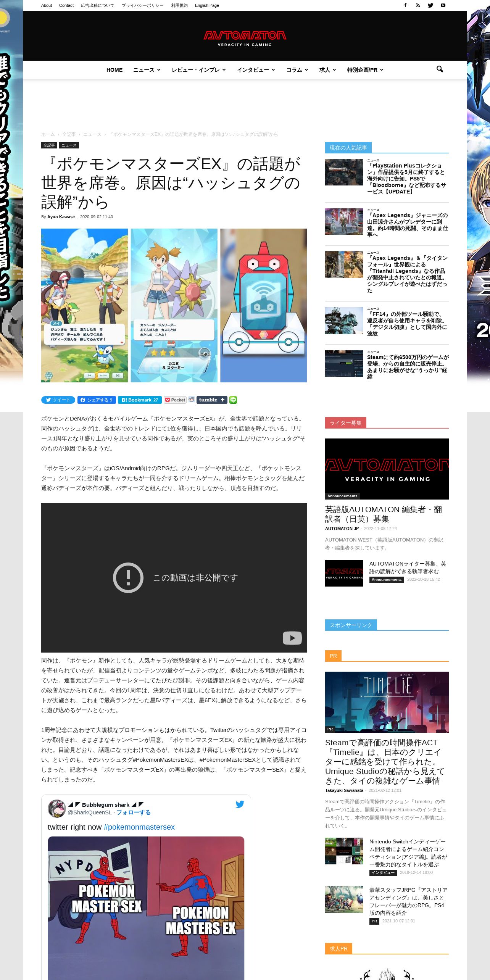Open the Contact page link

(x=66, y=5)
